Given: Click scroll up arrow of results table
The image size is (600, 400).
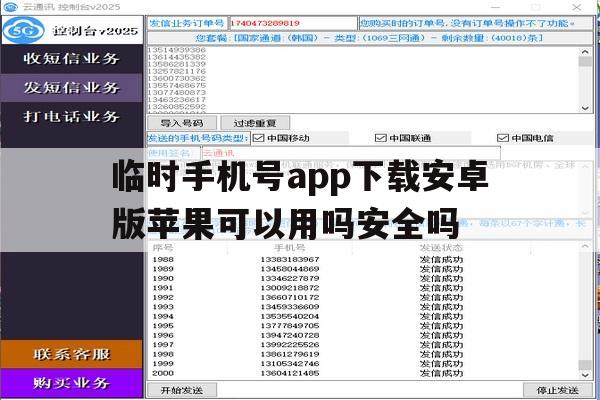Looking at the screenshot, I should [585, 247].
